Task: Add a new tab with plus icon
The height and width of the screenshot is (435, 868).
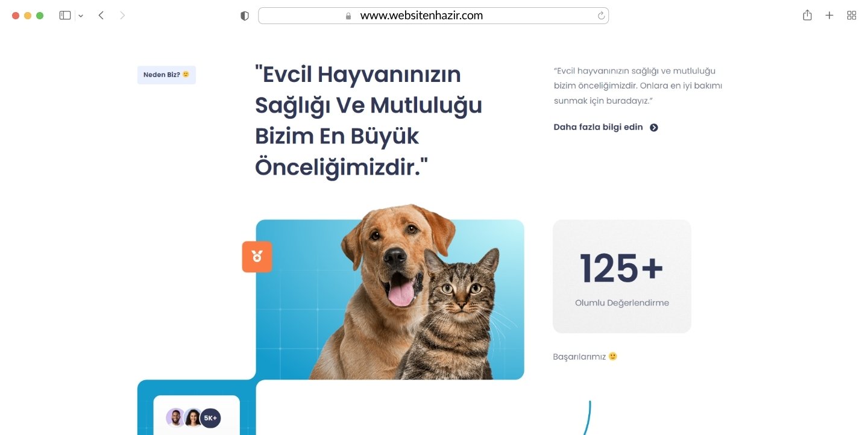Action: coord(829,16)
